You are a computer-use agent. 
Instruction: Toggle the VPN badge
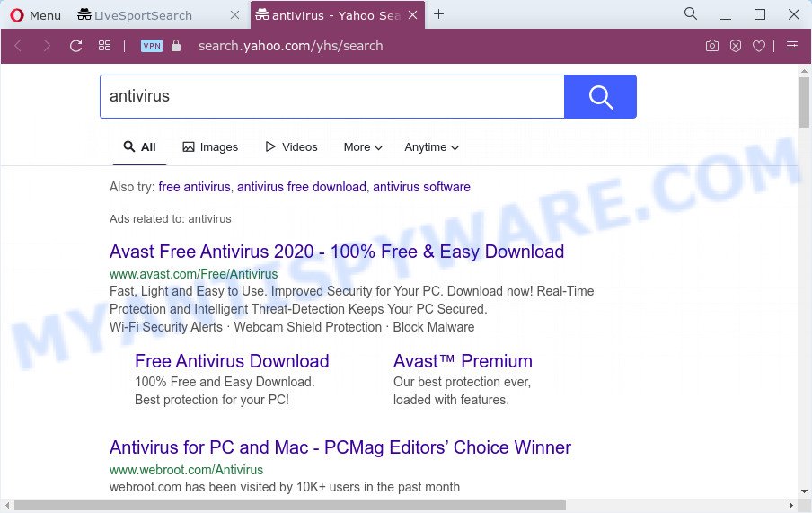point(152,46)
